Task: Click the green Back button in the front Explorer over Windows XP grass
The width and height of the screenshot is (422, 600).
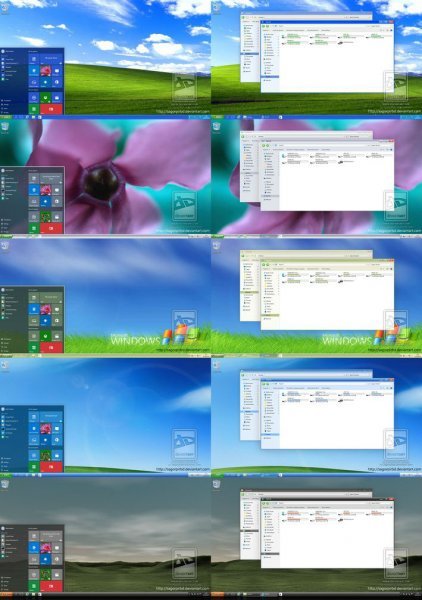Action: [x=264, y=265]
